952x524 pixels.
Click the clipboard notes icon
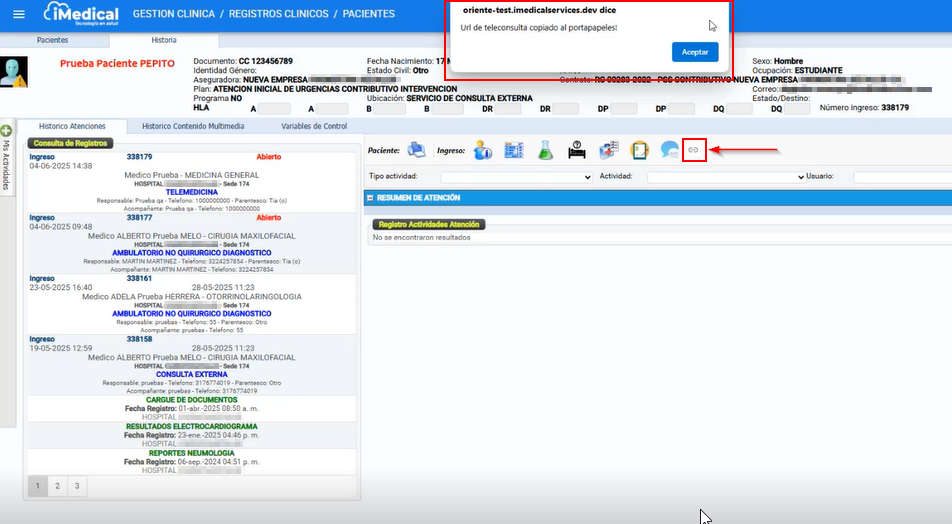pos(639,150)
